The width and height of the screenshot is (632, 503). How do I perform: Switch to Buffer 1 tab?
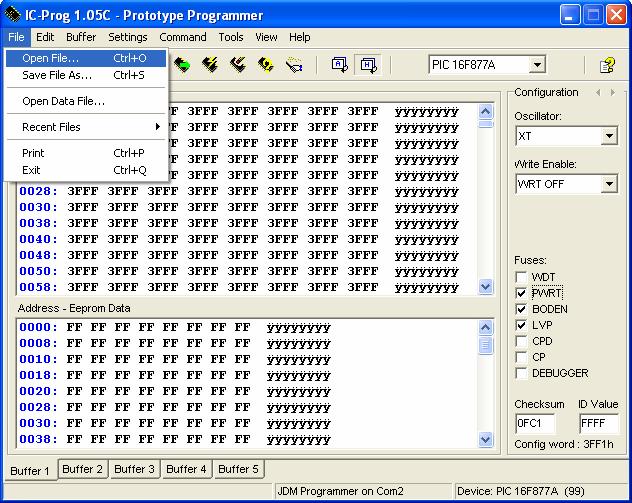point(30,470)
